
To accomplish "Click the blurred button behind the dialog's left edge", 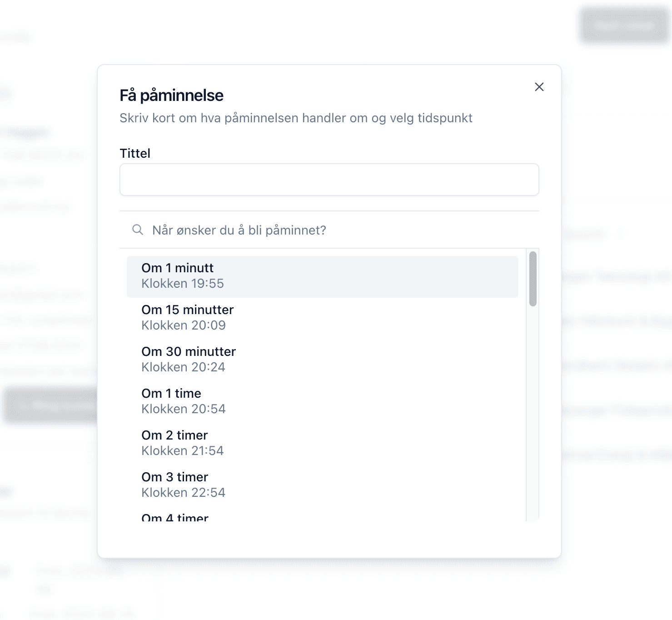I will (50, 405).
